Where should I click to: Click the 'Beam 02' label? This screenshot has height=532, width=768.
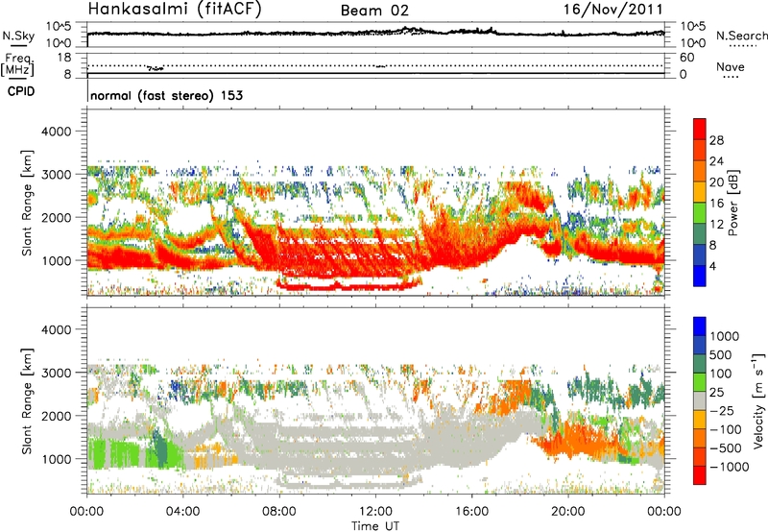pyautogui.click(x=374, y=11)
